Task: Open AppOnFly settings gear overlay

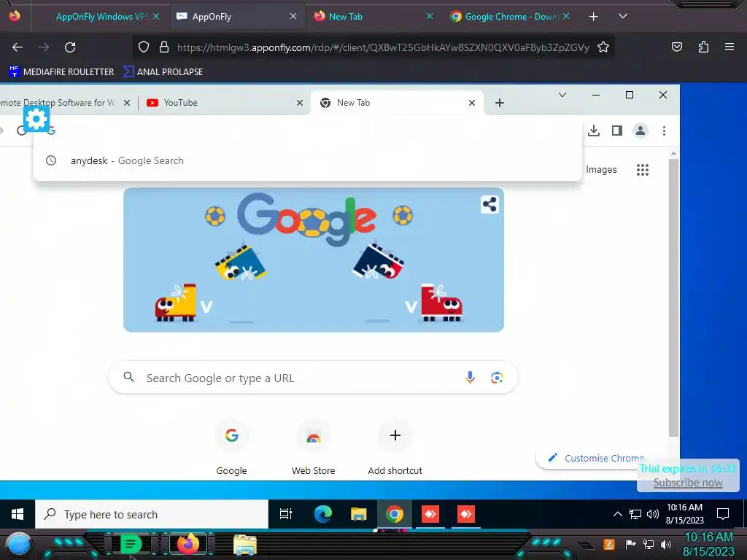Action: (x=36, y=119)
